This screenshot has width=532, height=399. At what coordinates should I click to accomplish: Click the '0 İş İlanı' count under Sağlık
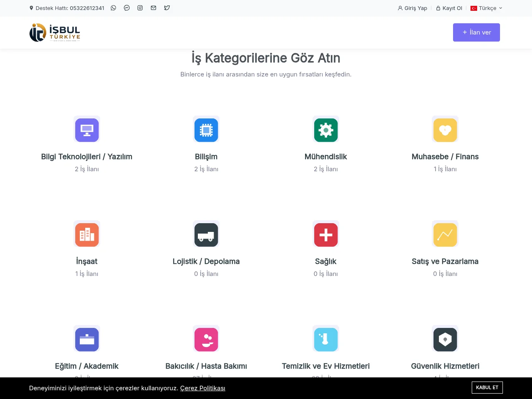click(x=326, y=274)
